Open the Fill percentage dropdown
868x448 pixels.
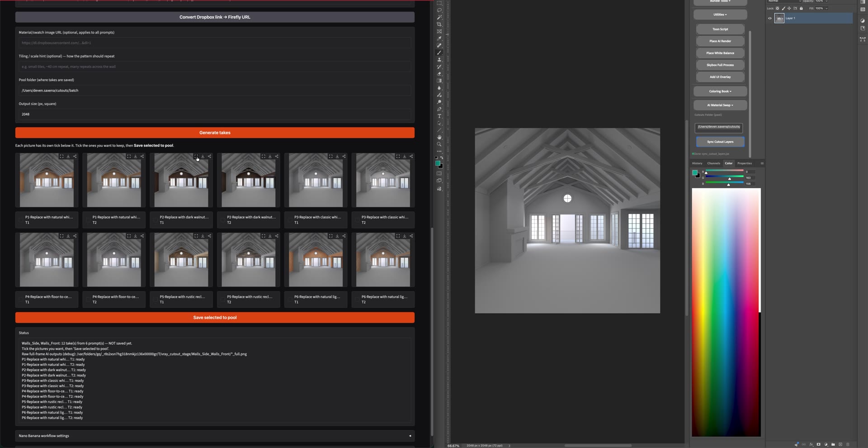click(827, 8)
